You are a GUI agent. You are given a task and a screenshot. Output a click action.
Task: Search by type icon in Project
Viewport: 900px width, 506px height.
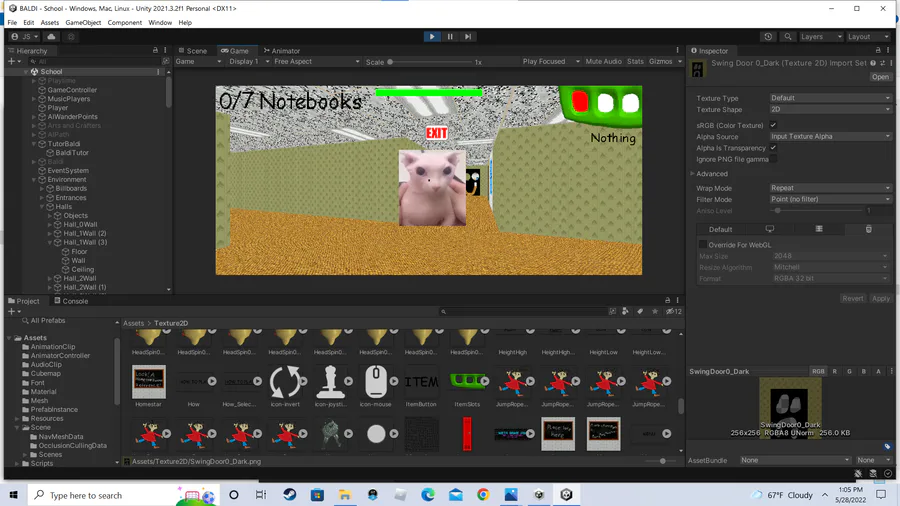tap(625, 312)
